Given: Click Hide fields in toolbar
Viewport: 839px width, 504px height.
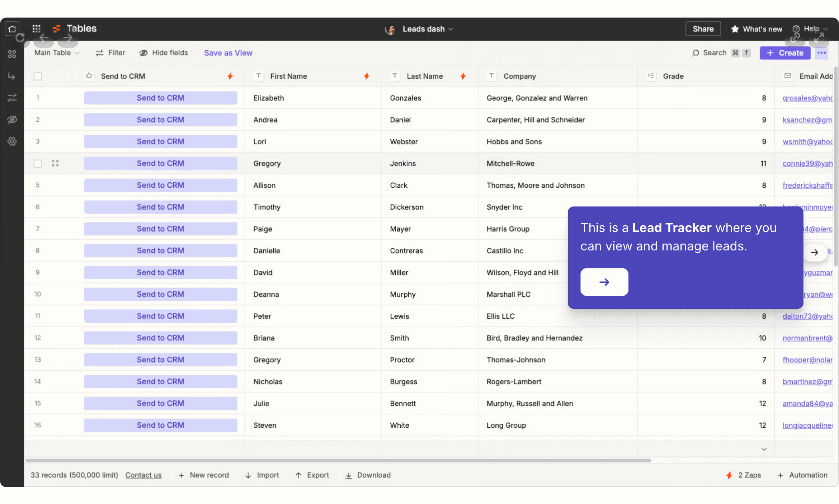Looking at the screenshot, I should click(163, 53).
